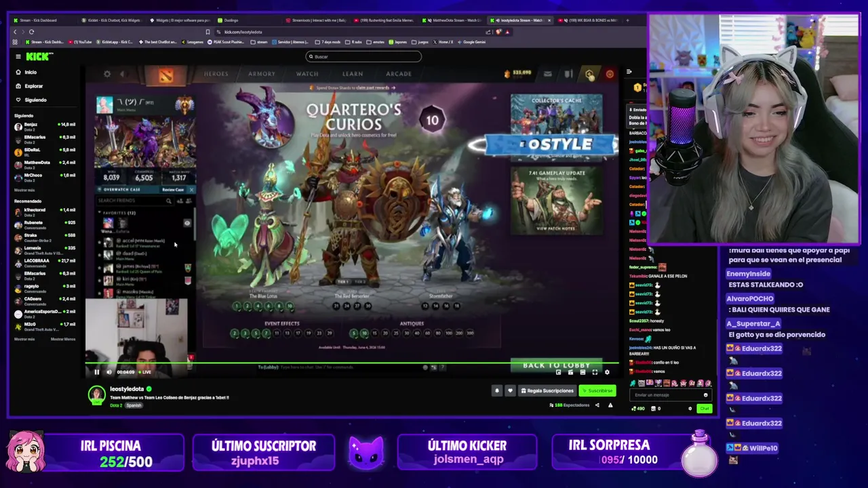The image size is (868, 488).
Task: Open MrChoco channel in sidebar
Action: click(45, 177)
